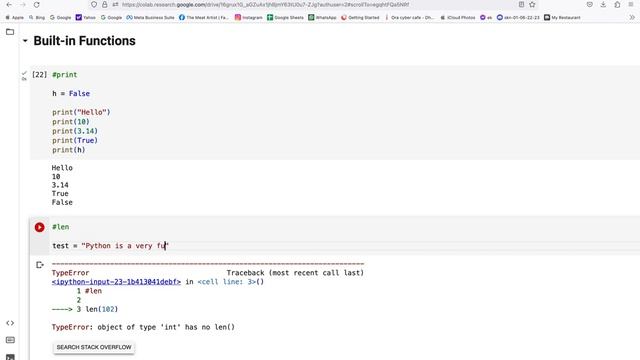Open the Getting Started bookmark

[x=360, y=18]
